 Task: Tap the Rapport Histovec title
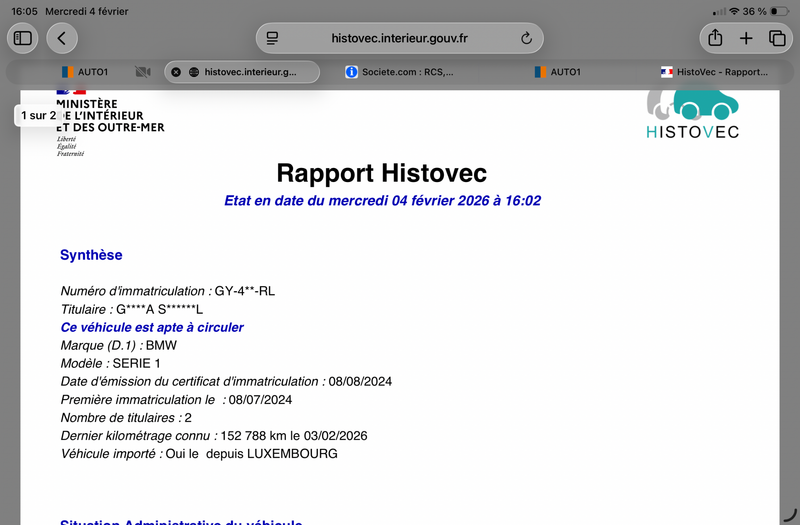pyautogui.click(x=381, y=173)
